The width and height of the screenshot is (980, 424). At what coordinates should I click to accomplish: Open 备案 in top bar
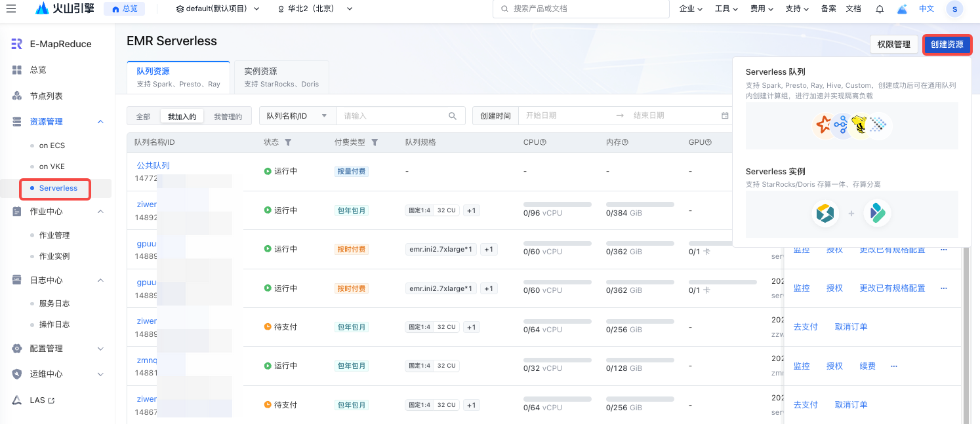click(828, 9)
